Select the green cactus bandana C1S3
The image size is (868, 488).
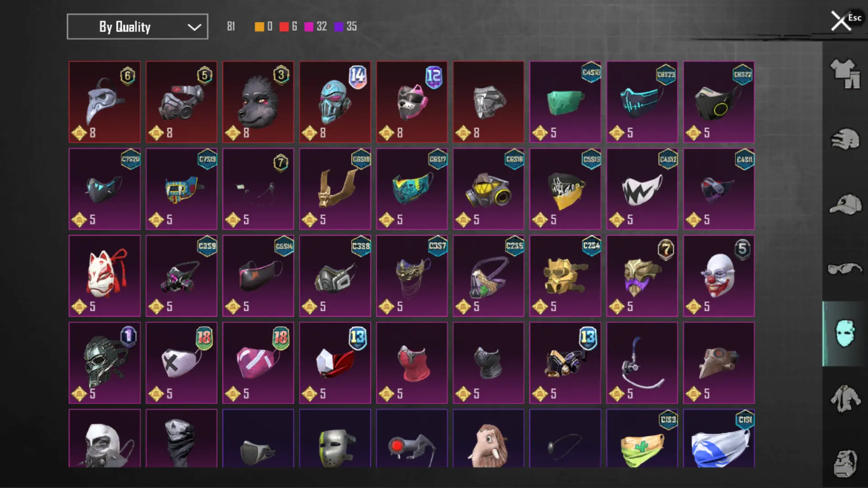pos(642,438)
